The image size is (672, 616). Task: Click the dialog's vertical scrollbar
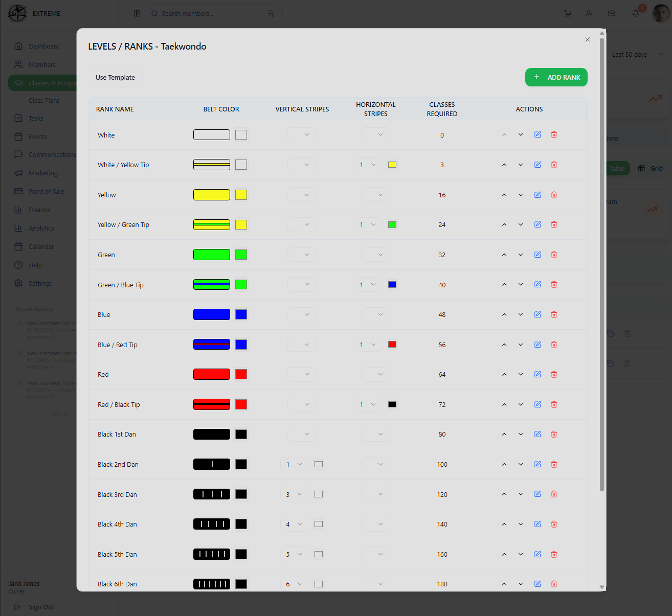602,263
